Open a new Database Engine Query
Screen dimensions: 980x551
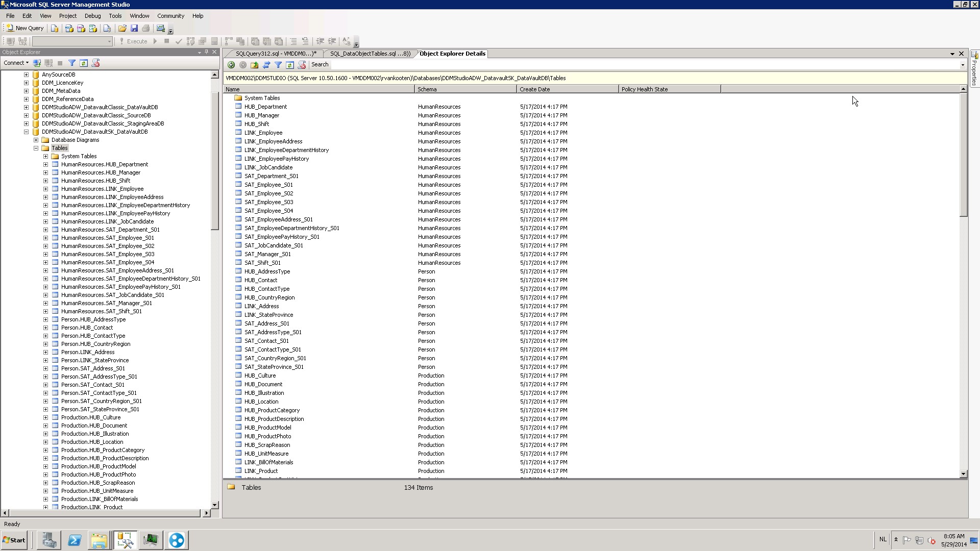tap(55, 28)
